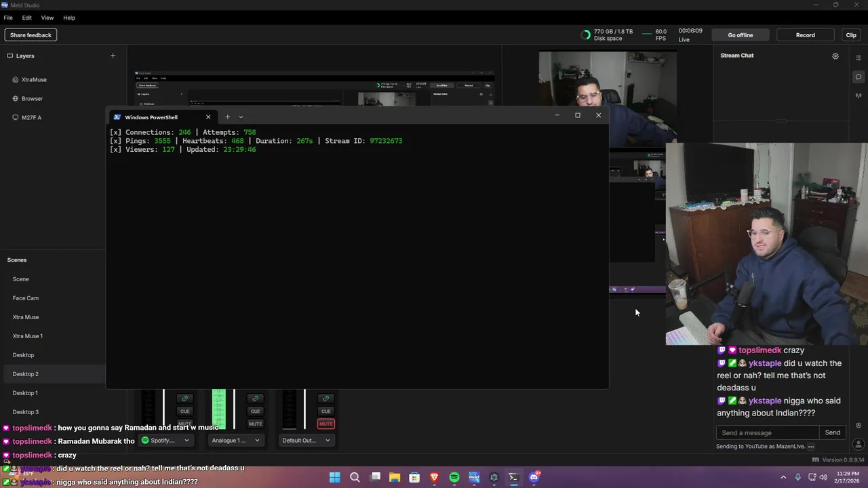Show hidden system tray icons

(783, 477)
